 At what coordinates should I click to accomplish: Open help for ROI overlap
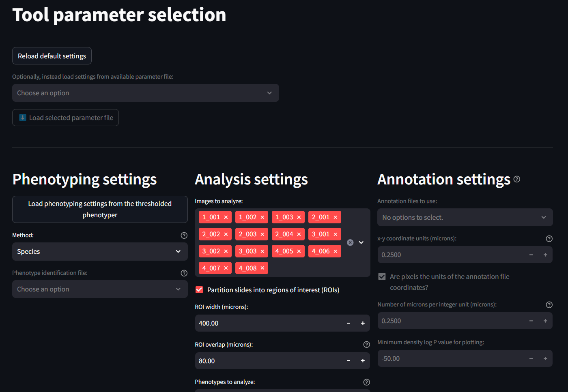[366, 345]
